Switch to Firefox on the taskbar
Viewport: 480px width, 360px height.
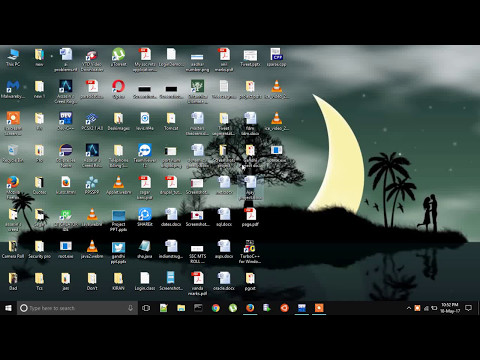click(250, 308)
